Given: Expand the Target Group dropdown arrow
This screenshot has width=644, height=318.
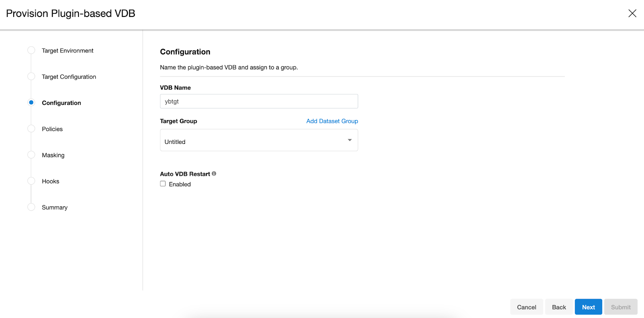Looking at the screenshot, I should coord(349,140).
